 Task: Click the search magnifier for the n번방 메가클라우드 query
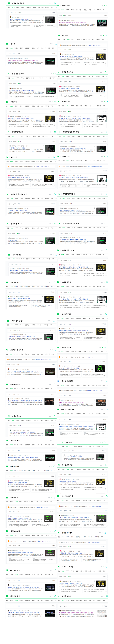point(55,3)
